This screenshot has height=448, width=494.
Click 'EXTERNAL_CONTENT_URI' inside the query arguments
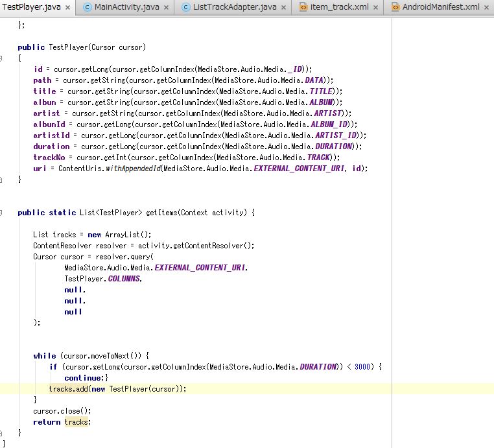point(200,268)
